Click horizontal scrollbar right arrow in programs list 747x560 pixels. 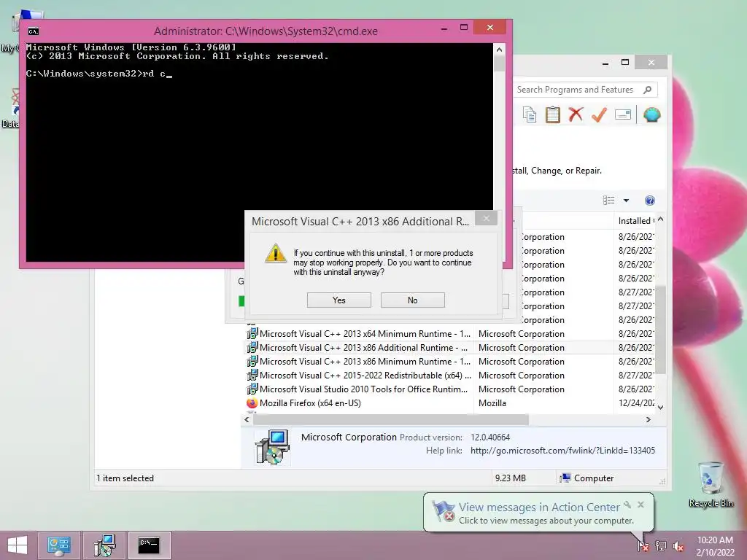tap(648, 419)
